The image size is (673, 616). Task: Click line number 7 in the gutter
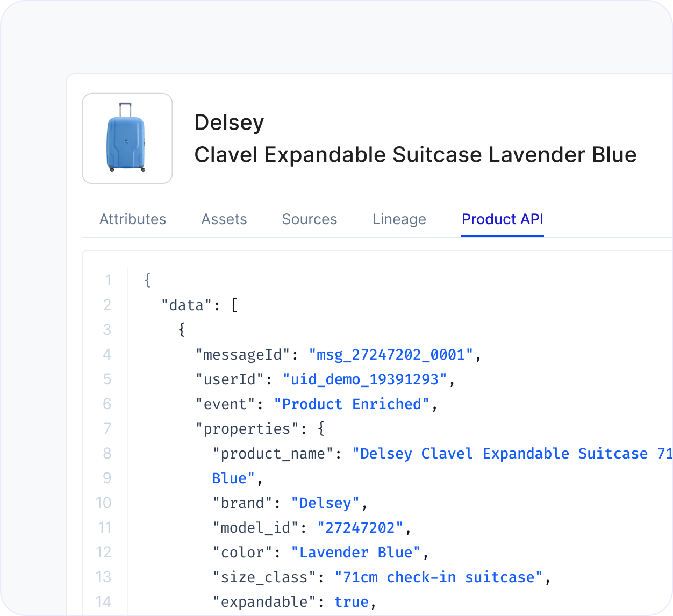[x=107, y=429]
